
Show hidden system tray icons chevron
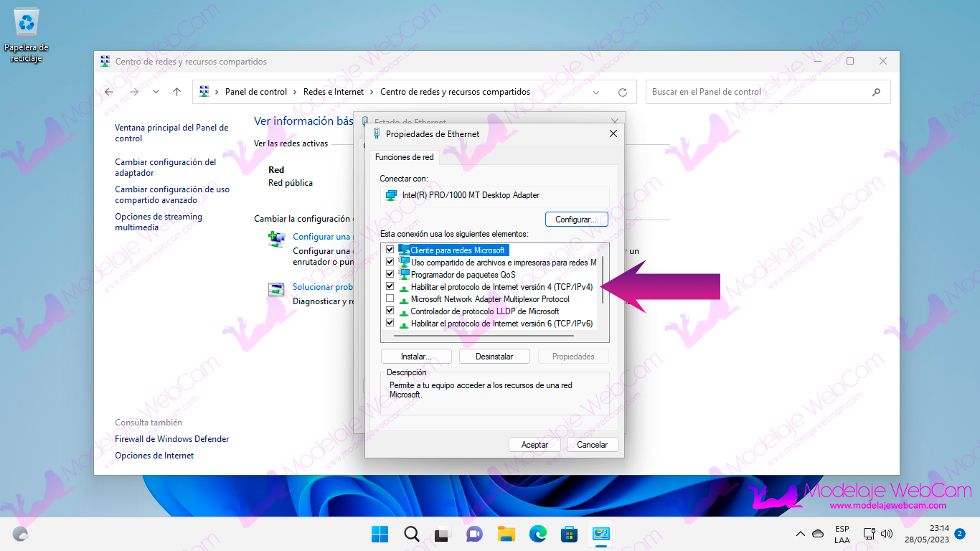[x=801, y=534]
